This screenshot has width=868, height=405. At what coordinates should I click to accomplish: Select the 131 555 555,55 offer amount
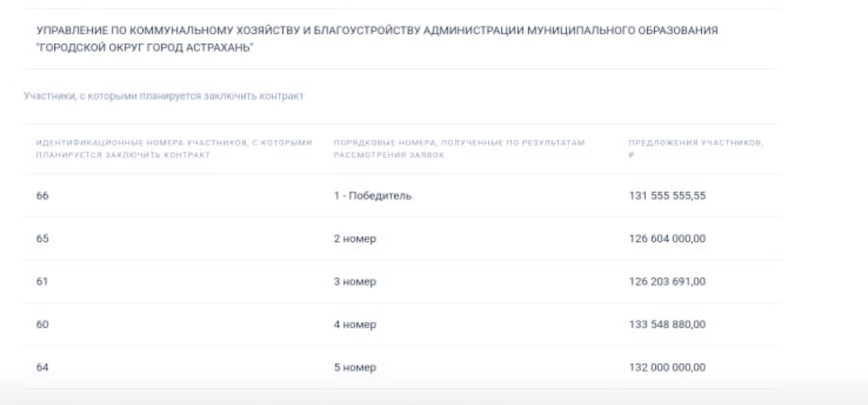666,196
